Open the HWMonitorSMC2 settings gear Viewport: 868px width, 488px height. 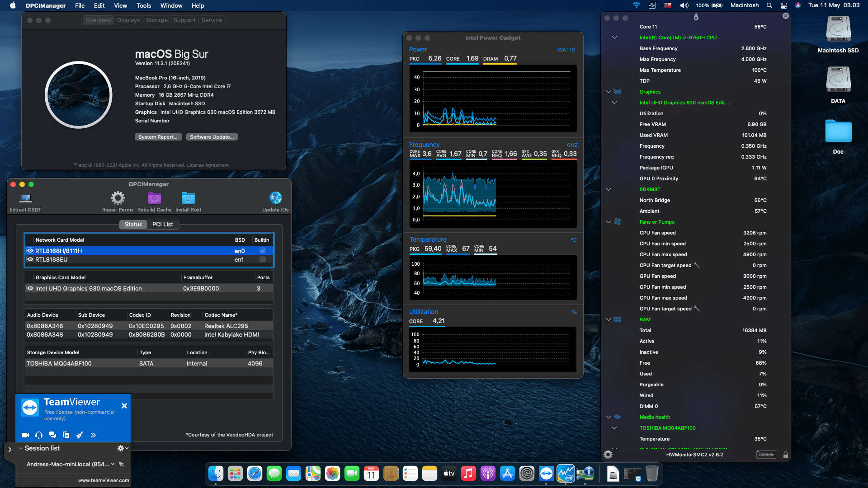[x=608, y=455]
